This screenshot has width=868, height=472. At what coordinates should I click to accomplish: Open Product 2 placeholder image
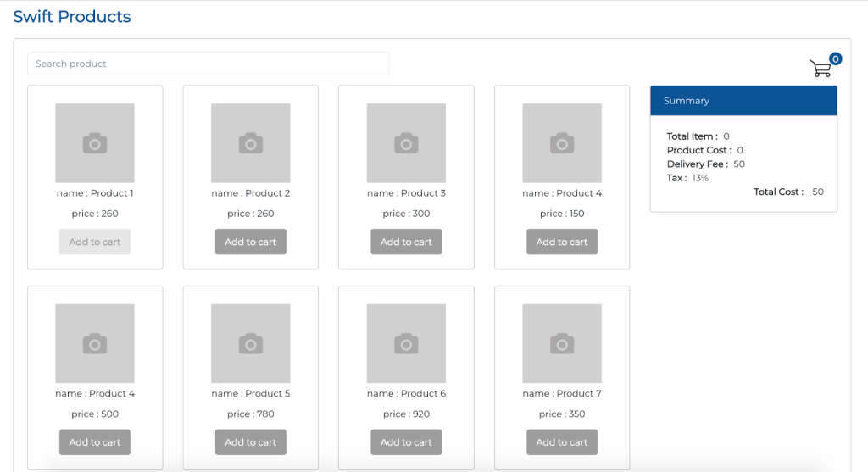(250, 142)
